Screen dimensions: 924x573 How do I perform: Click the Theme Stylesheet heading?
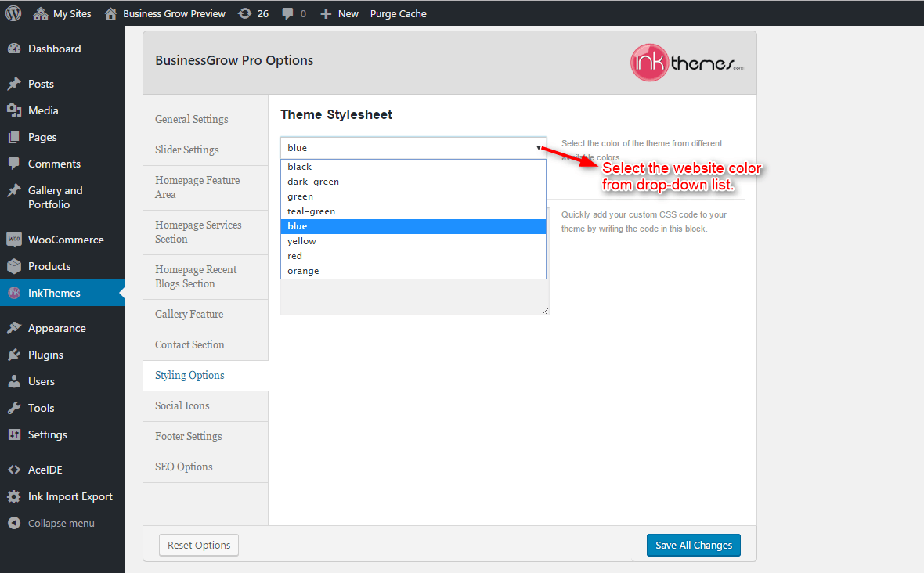336,114
